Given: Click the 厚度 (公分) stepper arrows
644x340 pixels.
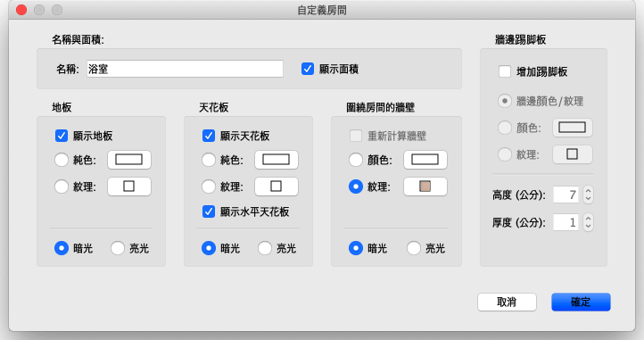Looking at the screenshot, I should pyautogui.click(x=588, y=222).
